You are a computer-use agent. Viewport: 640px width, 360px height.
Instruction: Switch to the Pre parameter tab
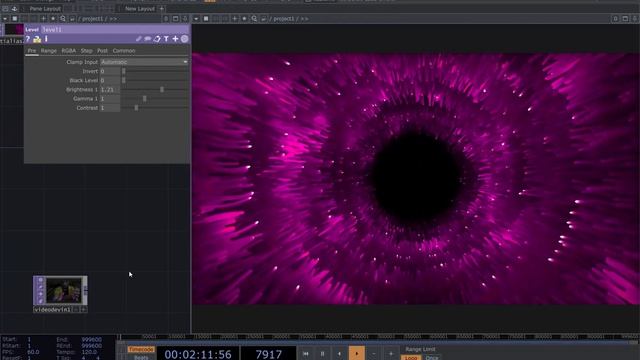click(31, 51)
